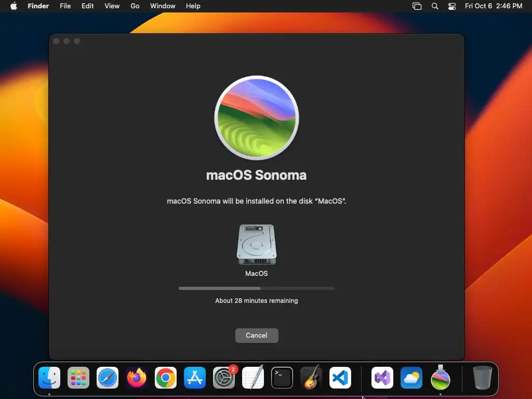The width and height of the screenshot is (532, 399).
Task: Open the View menu
Action: [x=112, y=6]
